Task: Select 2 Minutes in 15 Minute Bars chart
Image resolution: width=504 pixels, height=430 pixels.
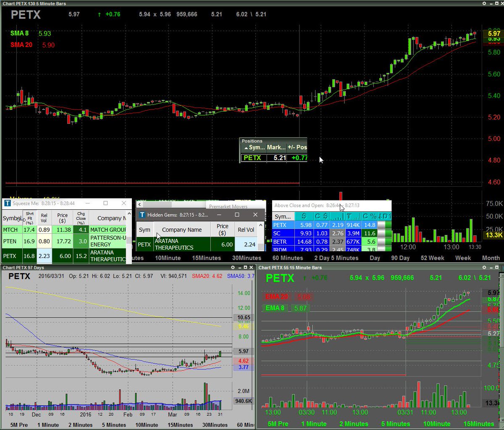Action: (x=354, y=424)
